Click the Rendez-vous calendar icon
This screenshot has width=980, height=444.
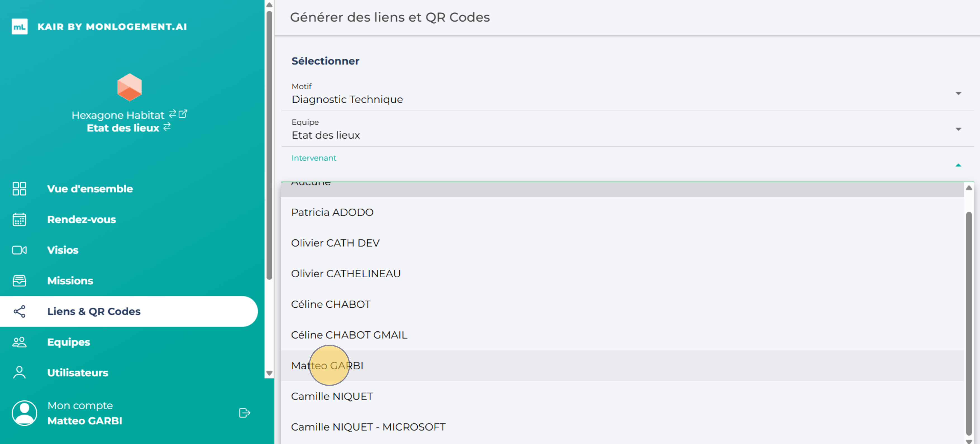(x=19, y=219)
